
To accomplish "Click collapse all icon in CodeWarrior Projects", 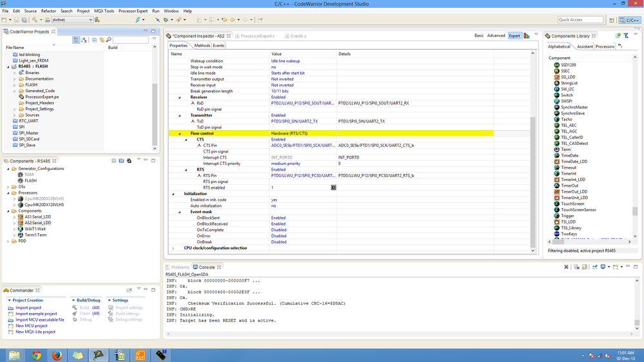I will pyautogui.click(x=95, y=40).
